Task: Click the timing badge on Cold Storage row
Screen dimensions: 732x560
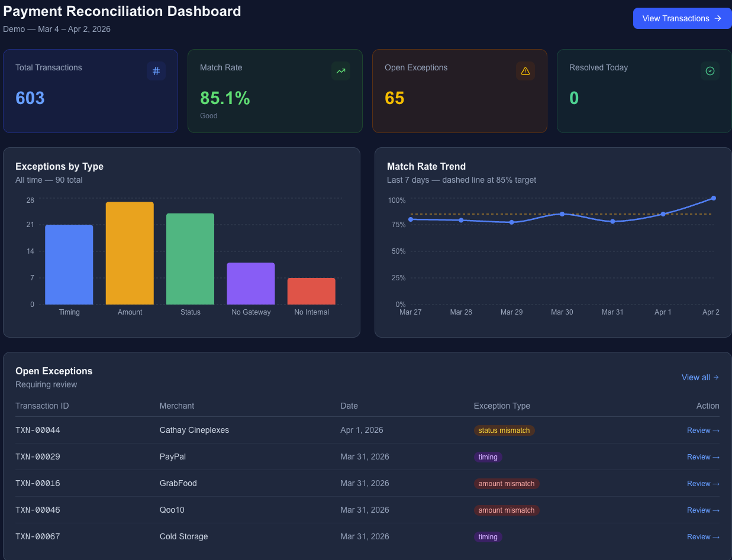Action: pos(488,537)
